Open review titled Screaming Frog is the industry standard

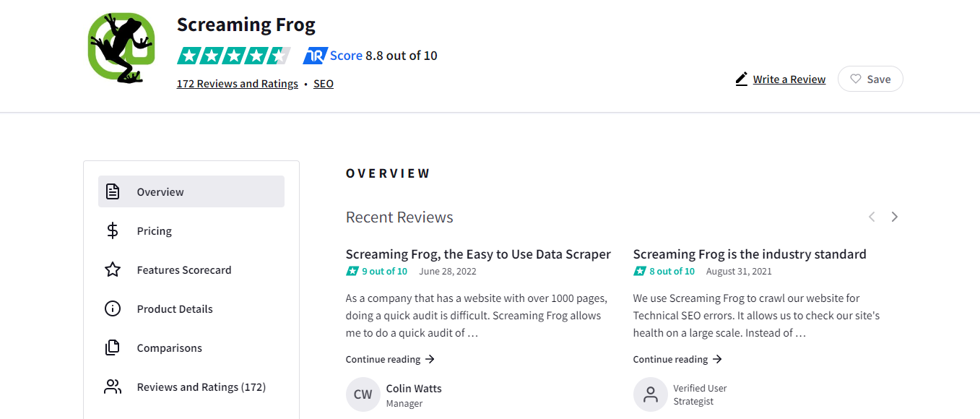(x=750, y=254)
